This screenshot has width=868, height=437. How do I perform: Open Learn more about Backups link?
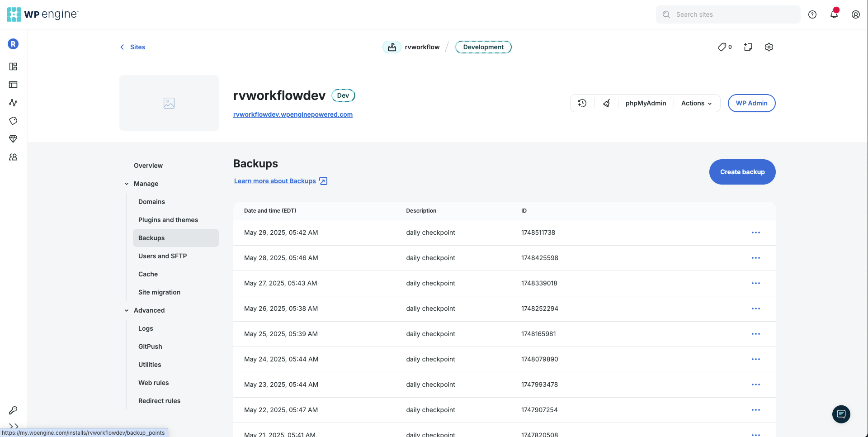click(x=281, y=181)
